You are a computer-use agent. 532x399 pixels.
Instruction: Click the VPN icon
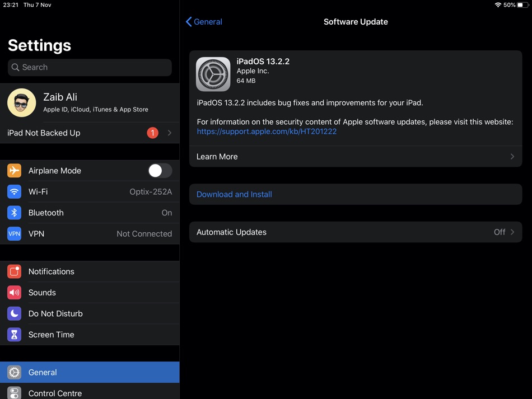click(x=14, y=233)
